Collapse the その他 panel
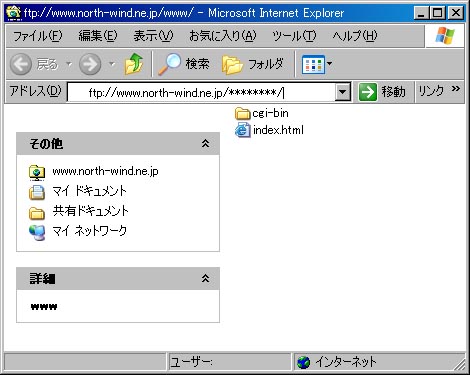The image size is (470, 375). tap(205, 144)
